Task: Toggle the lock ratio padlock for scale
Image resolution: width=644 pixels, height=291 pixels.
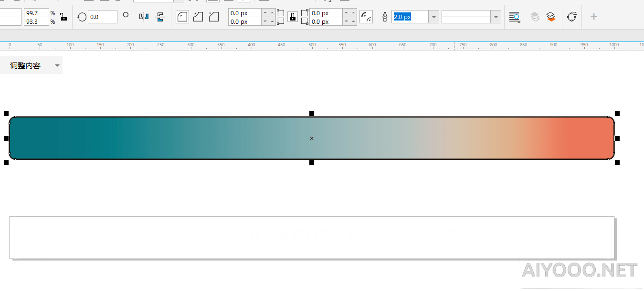Action: (x=63, y=17)
